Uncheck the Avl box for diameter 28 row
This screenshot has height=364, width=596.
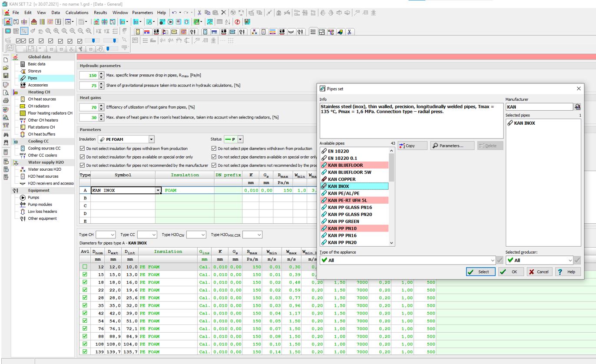(x=85, y=298)
